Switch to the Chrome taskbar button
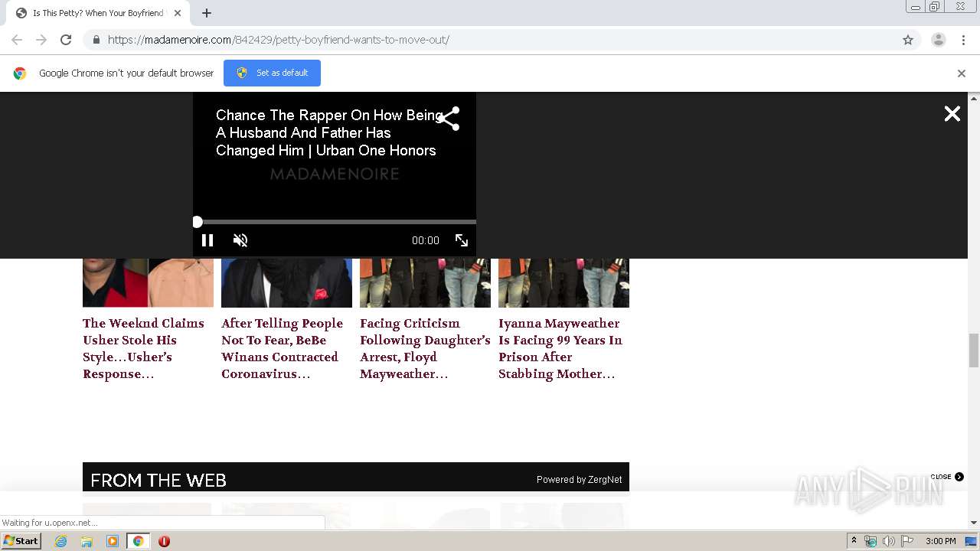 [138, 541]
